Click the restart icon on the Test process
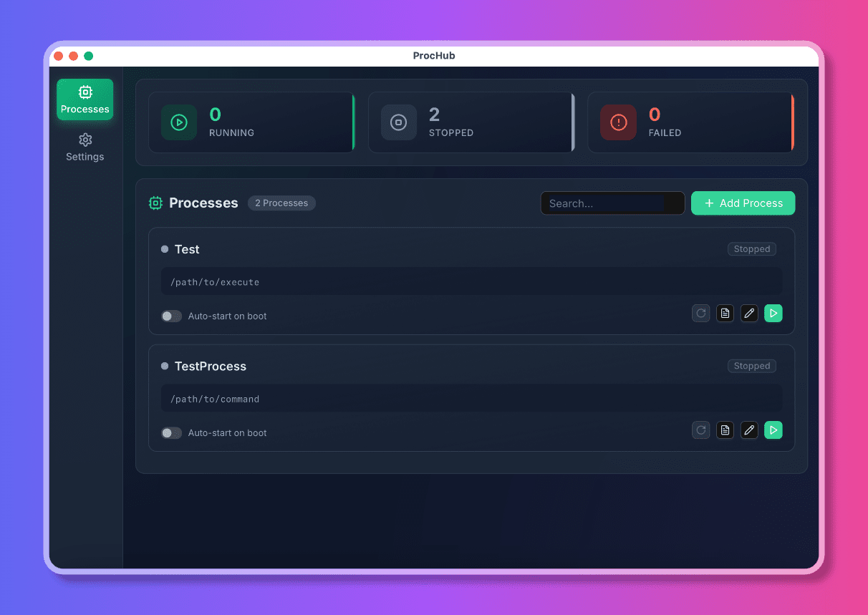 [x=700, y=313]
